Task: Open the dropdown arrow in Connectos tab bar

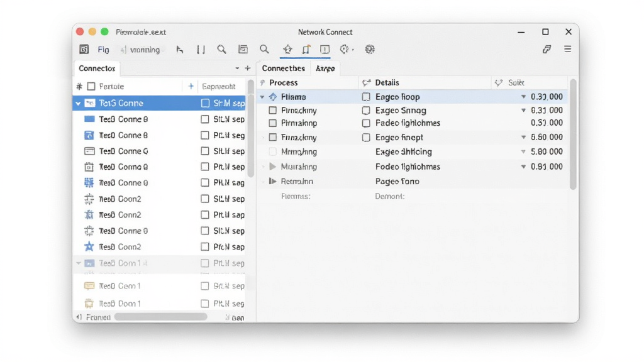Action: [x=237, y=68]
